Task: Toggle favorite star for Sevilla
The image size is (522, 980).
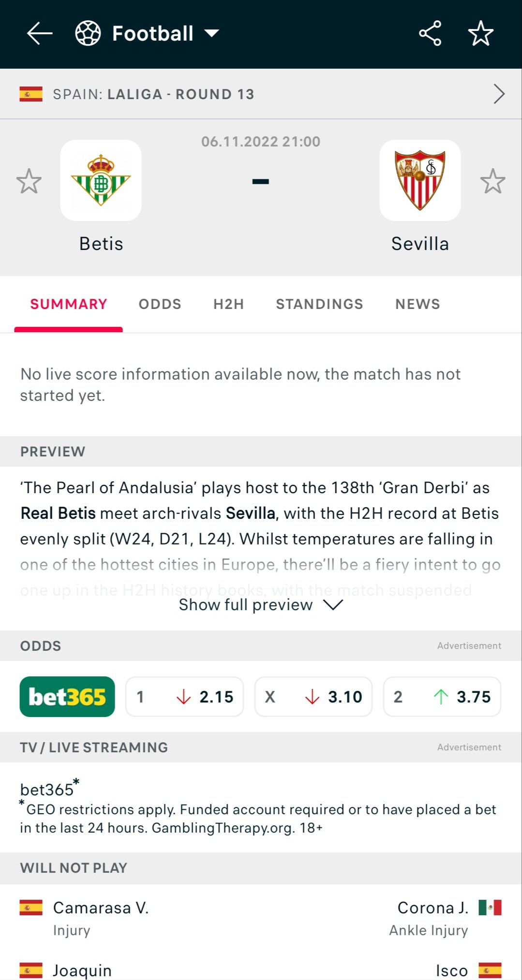Action: (x=493, y=181)
